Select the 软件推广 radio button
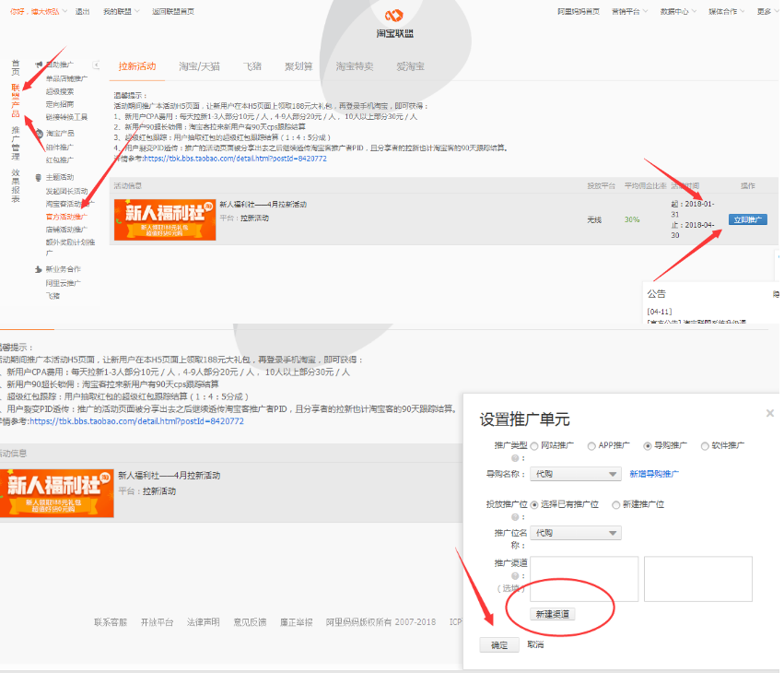Viewport: 784px width, 673px height. (705, 446)
